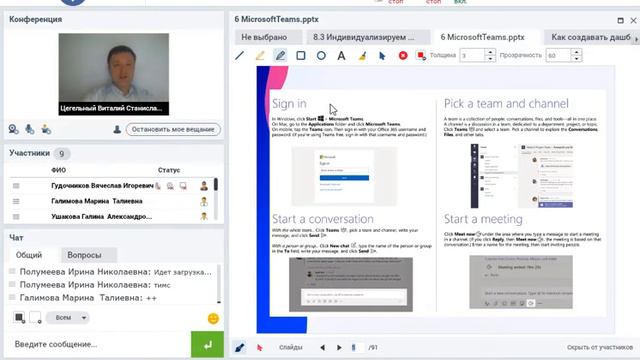This screenshot has height=360, width=640.
Task: Select the yellow highlighter marker tool
Action: [260, 56]
